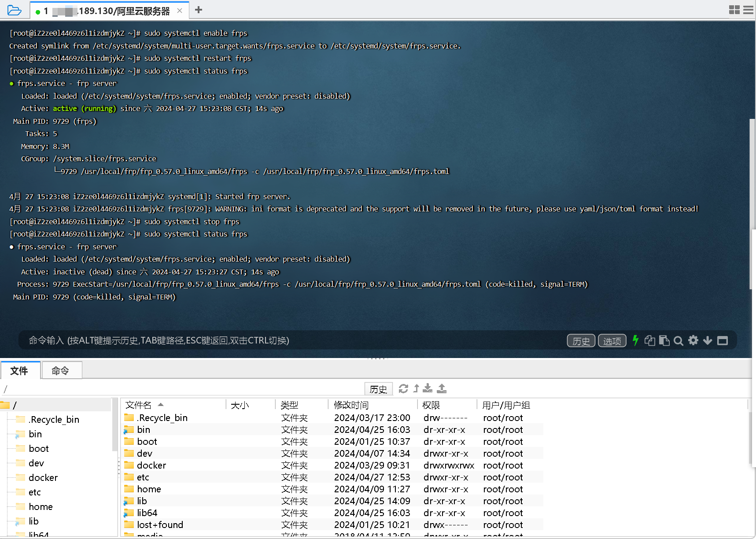The height and width of the screenshot is (539, 756).
Task: Click the terminal 历史 history button
Action: [x=581, y=341]
